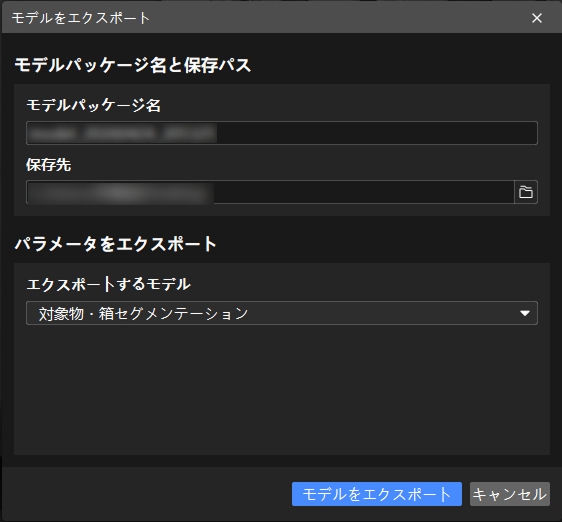
Task: Click the モデルパッケージ名と保存パス heading
Action: [133, 65]
